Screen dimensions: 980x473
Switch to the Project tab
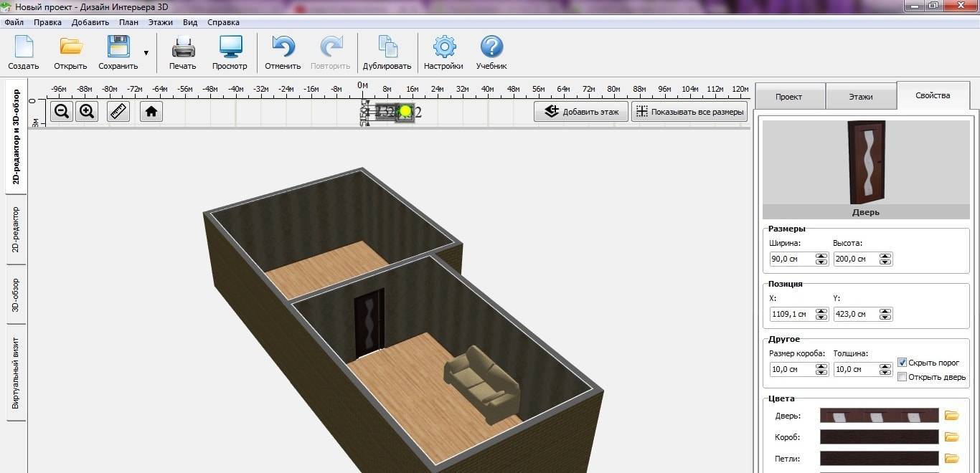pyautogui.click(x=789, y=97)
